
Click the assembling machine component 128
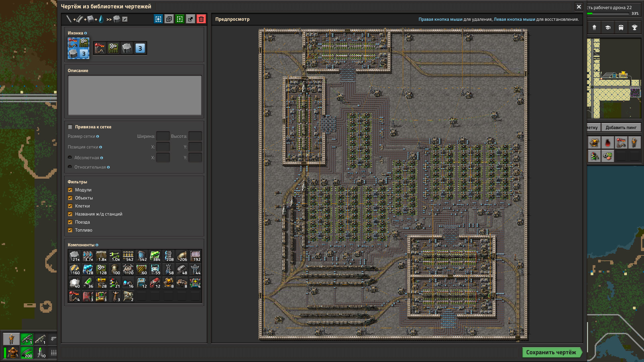point(101,269)
